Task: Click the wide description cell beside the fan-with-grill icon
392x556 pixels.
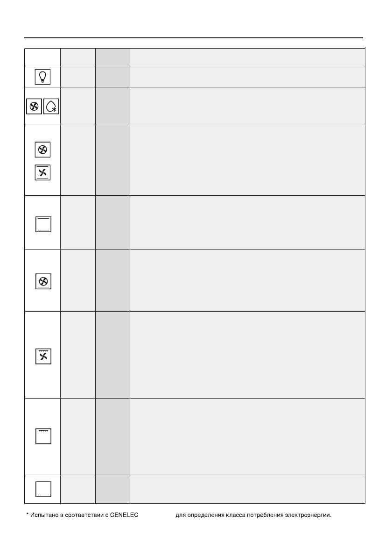Action: tap(247, 355)
